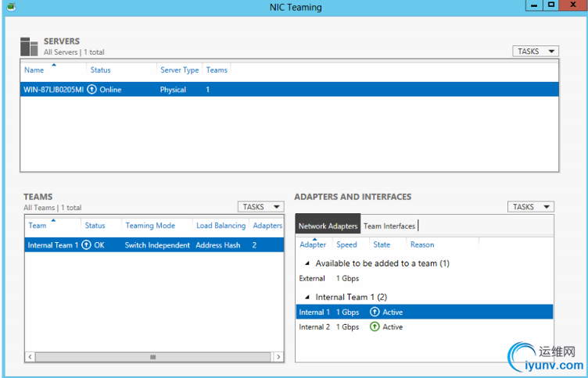The width and height of the screenshot is (588, 378).
Task: Collapse the 'Available to be added' group
Action: pyautogui.click(x=307, y=264)
